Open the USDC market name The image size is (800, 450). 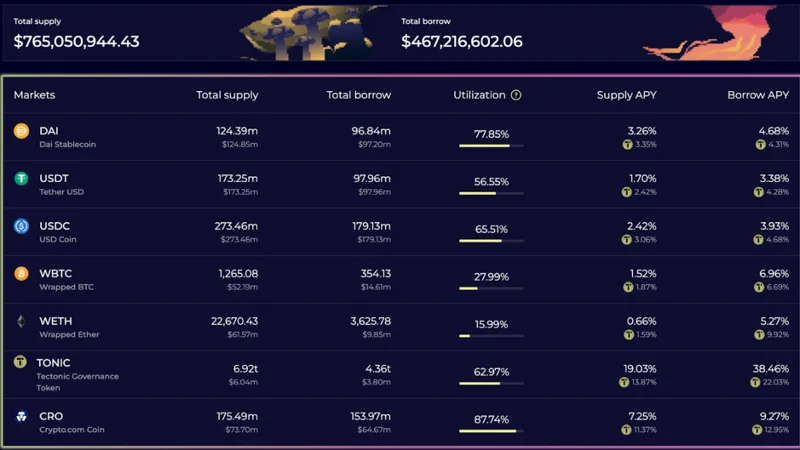pos(55,226)
